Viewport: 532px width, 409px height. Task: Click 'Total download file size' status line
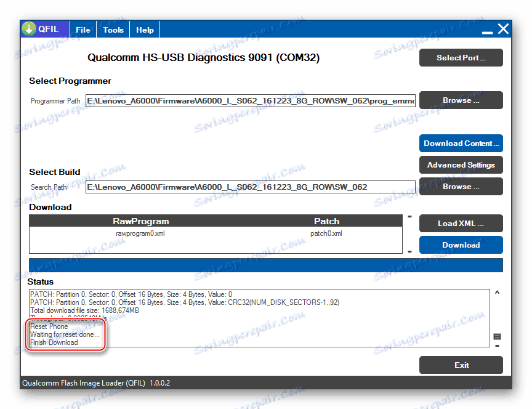click(84, 310)
